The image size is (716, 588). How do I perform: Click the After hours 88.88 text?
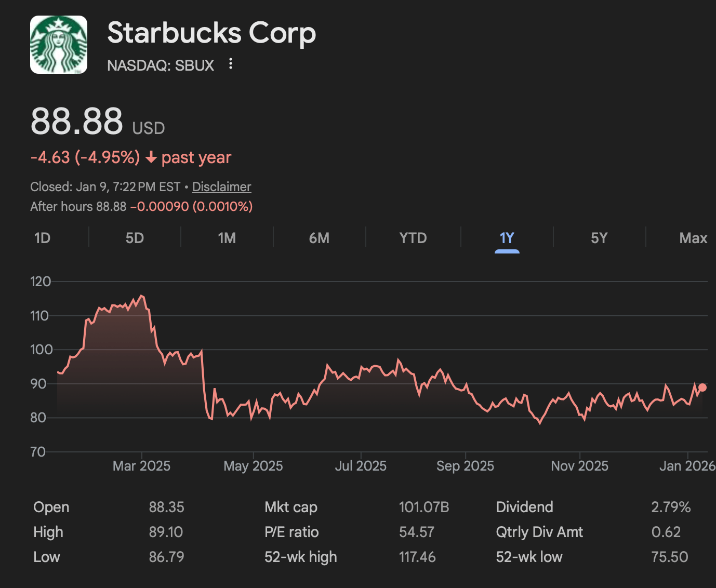[78, 206]
